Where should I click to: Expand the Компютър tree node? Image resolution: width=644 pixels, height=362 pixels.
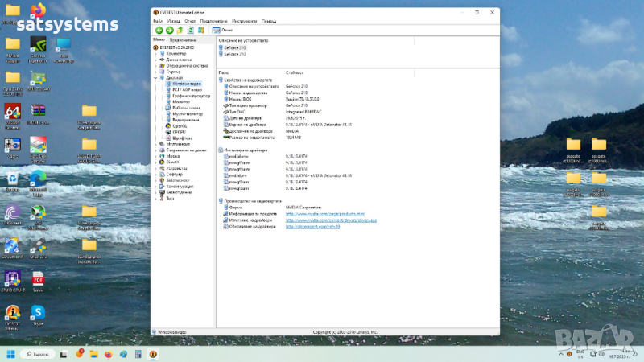coord(155,53)
